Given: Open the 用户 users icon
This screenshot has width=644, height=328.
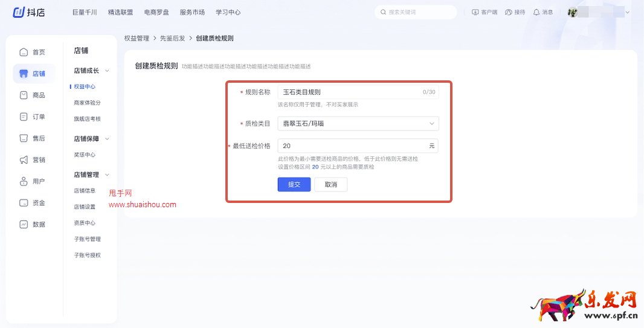Looking at the screenshot, I should pyautogui.click(x=24, y=181).
